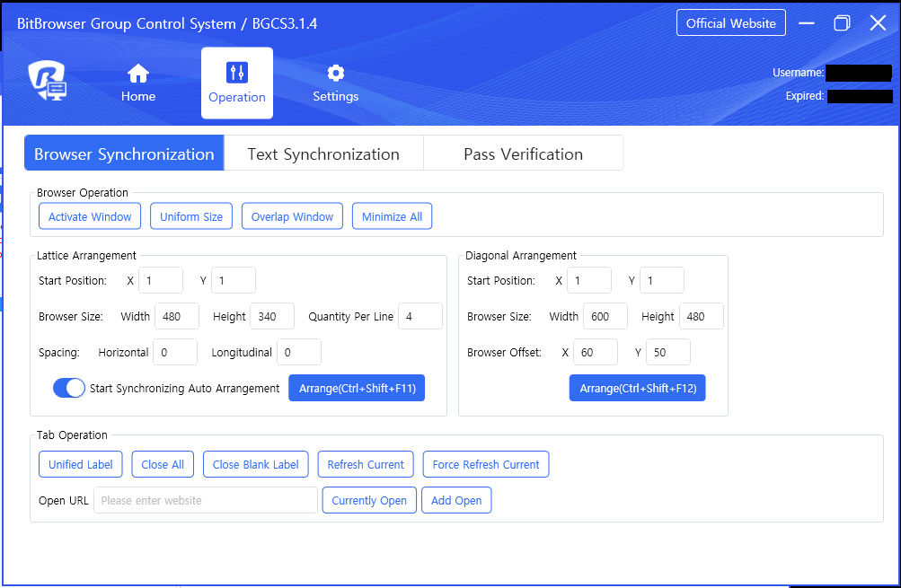
Task: Click the Close All tabs button
Action: point(163,464)
